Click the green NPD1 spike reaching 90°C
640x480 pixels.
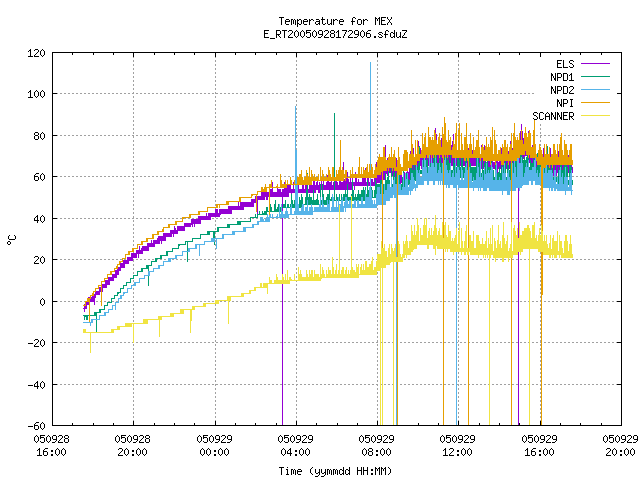coord(335,143)
